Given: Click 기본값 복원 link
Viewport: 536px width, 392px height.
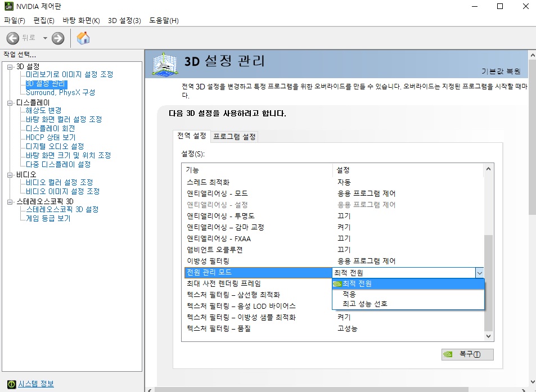Looking at the screenshot, I should pos(501,71).
